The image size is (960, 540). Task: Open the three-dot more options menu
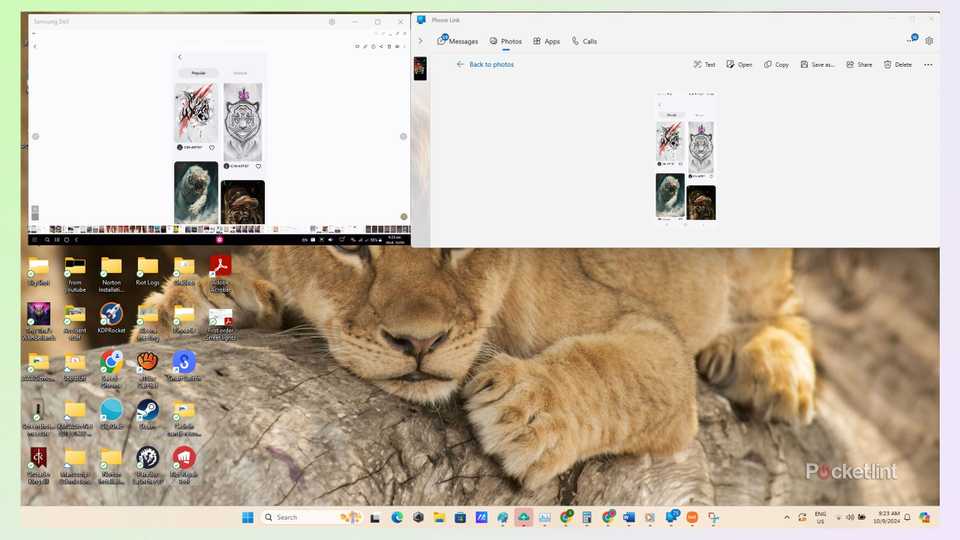[928, 64]
